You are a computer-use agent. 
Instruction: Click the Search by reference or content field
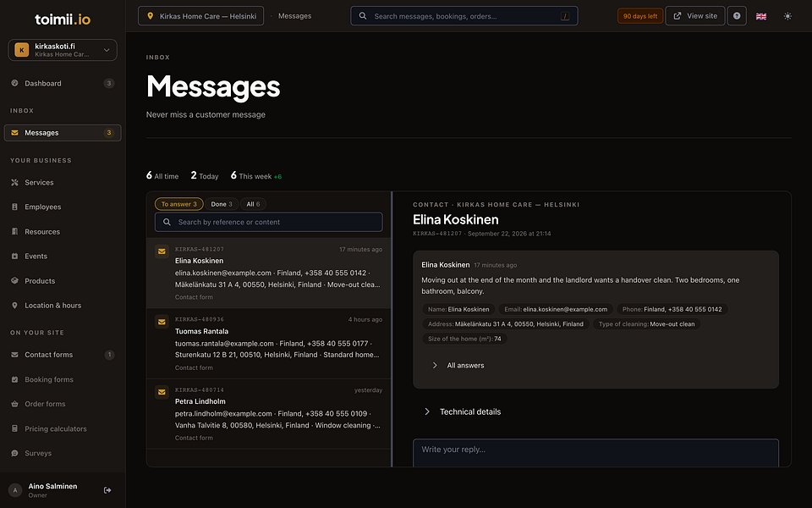(x=269, y=222)
